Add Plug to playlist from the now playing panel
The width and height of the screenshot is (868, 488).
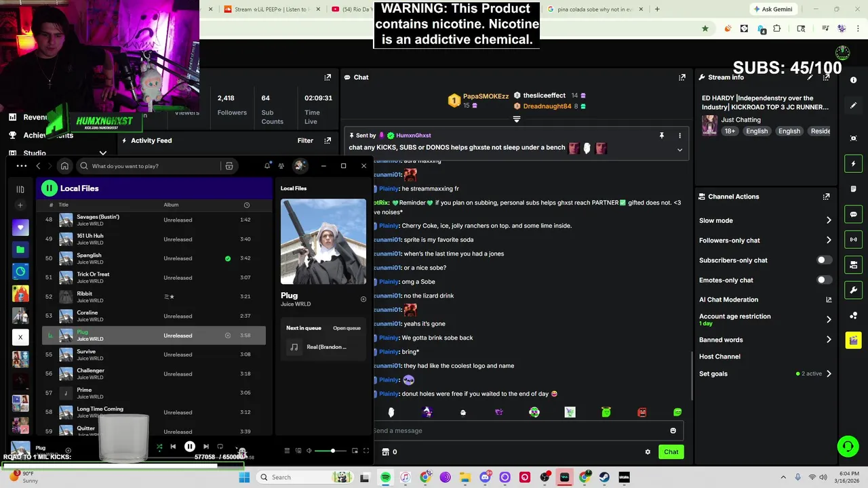tap(363, 299)
